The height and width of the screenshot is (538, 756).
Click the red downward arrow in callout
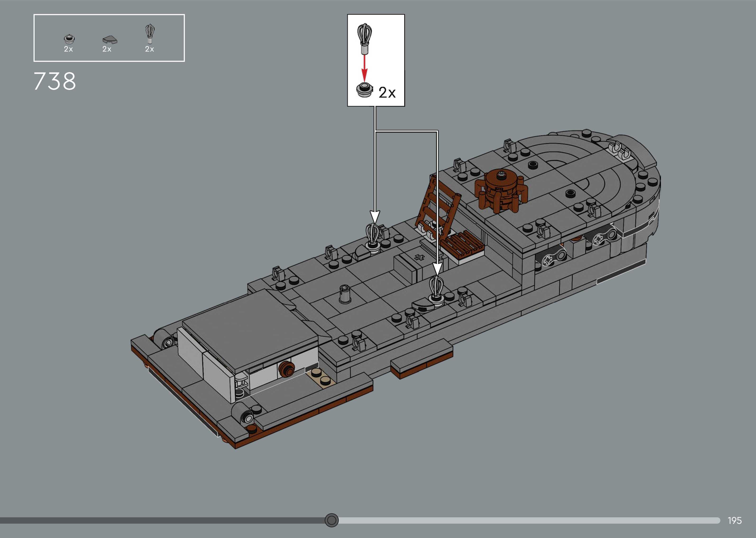coord(364,68)
